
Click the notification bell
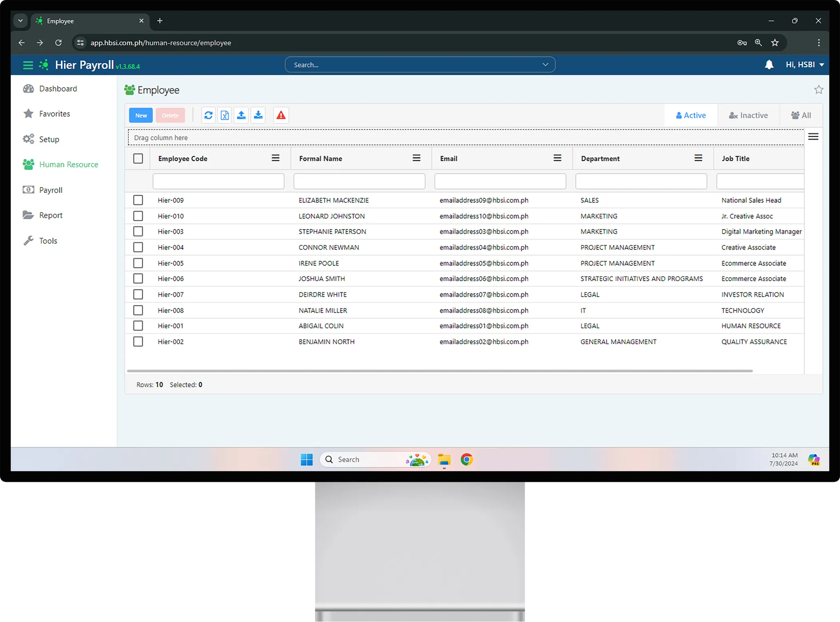click(769, 64)
